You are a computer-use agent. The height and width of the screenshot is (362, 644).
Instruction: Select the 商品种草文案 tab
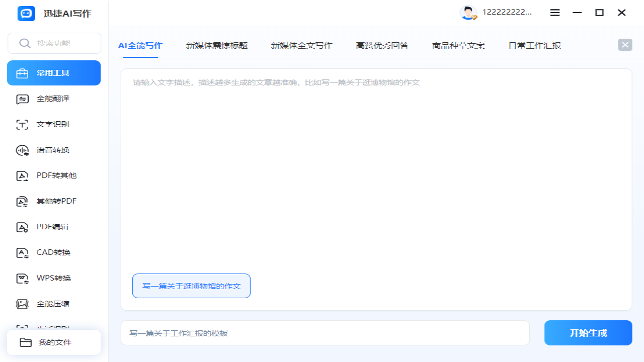457,45
